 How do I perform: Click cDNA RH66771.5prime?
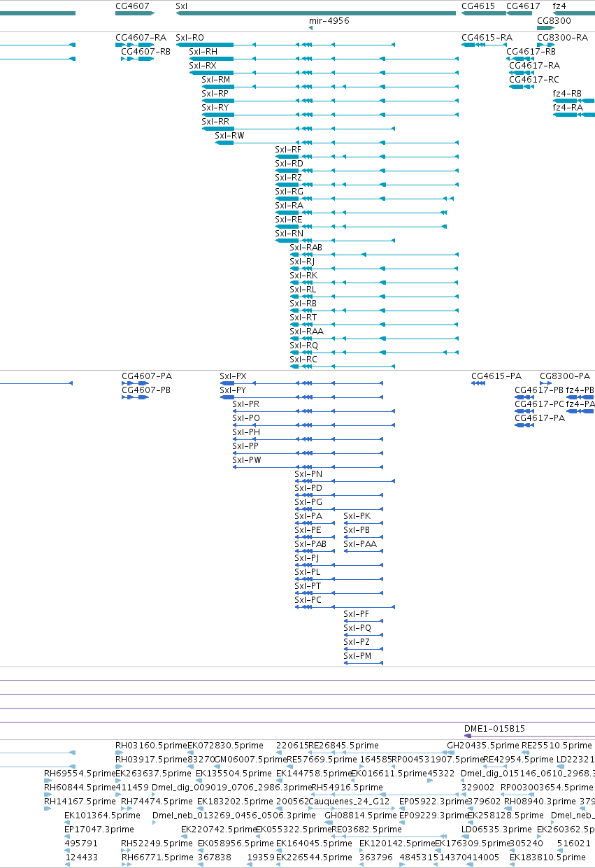(157, 858)
